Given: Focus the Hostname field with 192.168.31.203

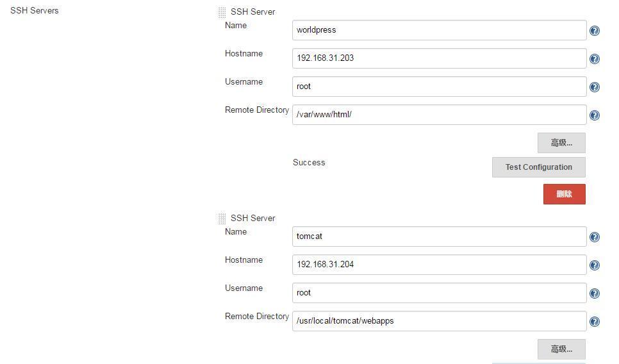Looking at the screenshot, I should click(439, 58).
